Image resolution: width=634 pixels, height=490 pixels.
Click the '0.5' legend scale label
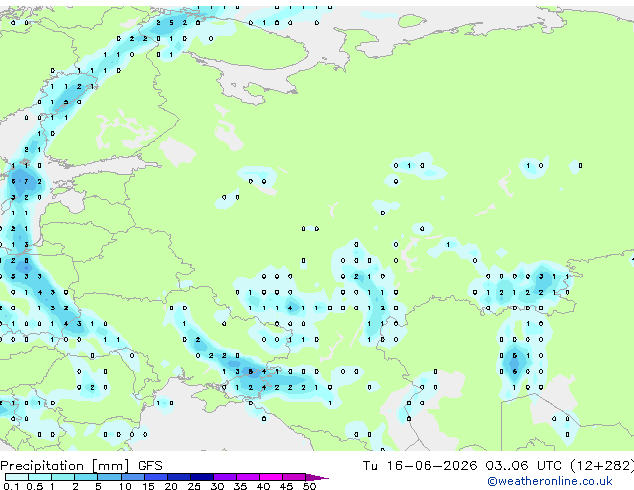35,486
